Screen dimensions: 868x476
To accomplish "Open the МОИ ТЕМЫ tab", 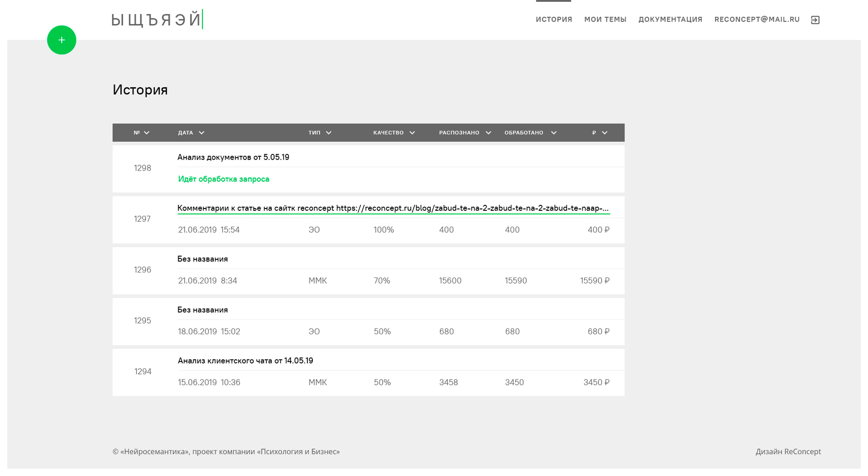I will pyautogui.click(x=605, y=20).
